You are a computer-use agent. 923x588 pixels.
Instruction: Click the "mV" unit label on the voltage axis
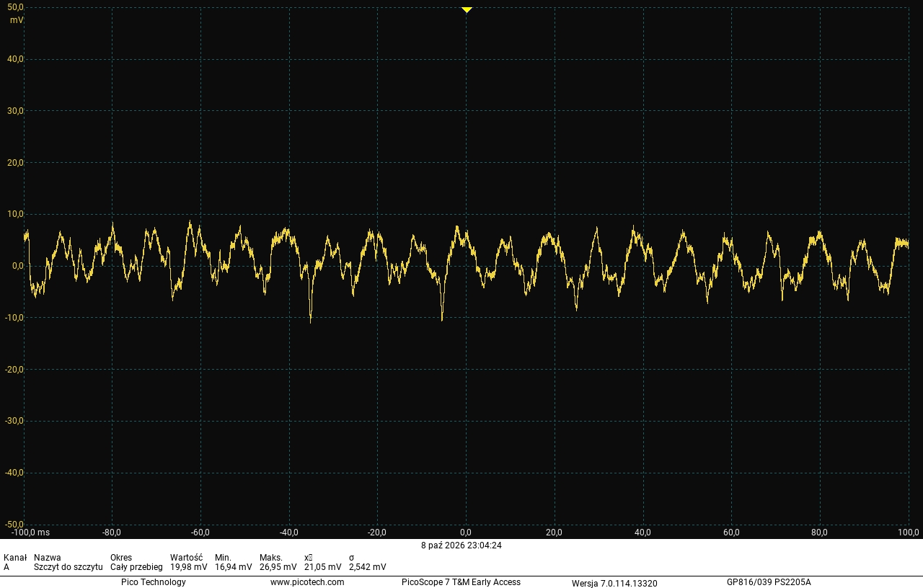click(16, 20)
